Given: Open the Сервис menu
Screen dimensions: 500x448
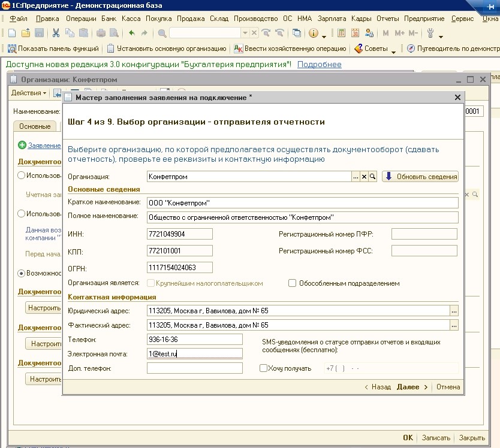Looking at the screenshot, I should [x=462, y=19].
